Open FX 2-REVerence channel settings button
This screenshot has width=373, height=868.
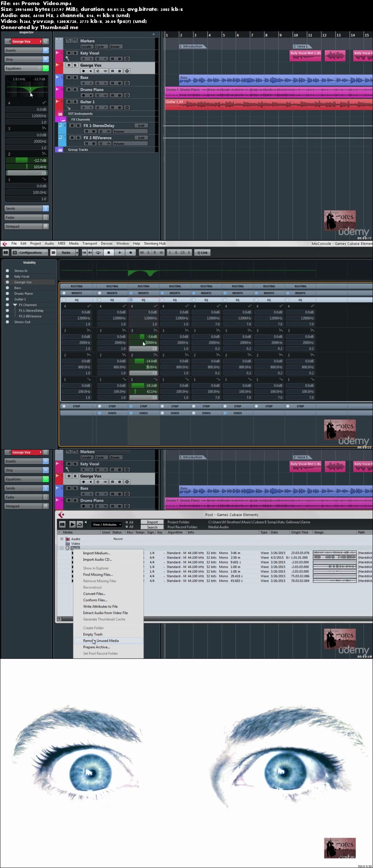point(101,143)
